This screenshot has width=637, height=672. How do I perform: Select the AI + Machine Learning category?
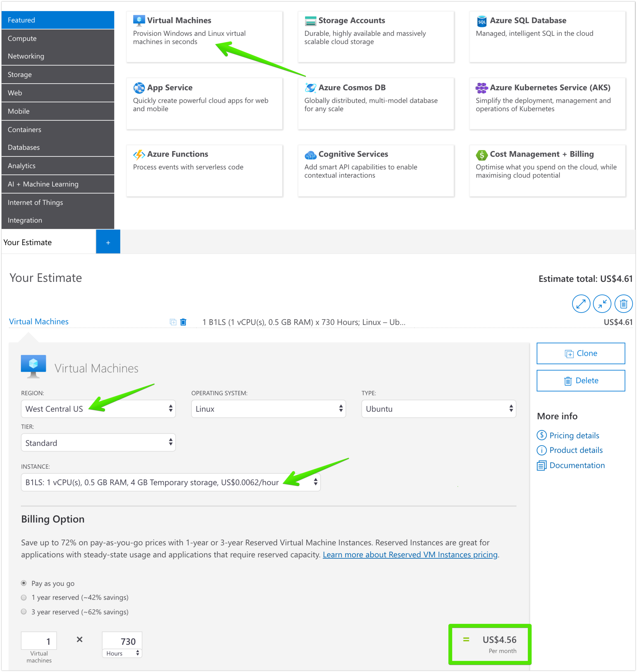[x=58, y=184]
